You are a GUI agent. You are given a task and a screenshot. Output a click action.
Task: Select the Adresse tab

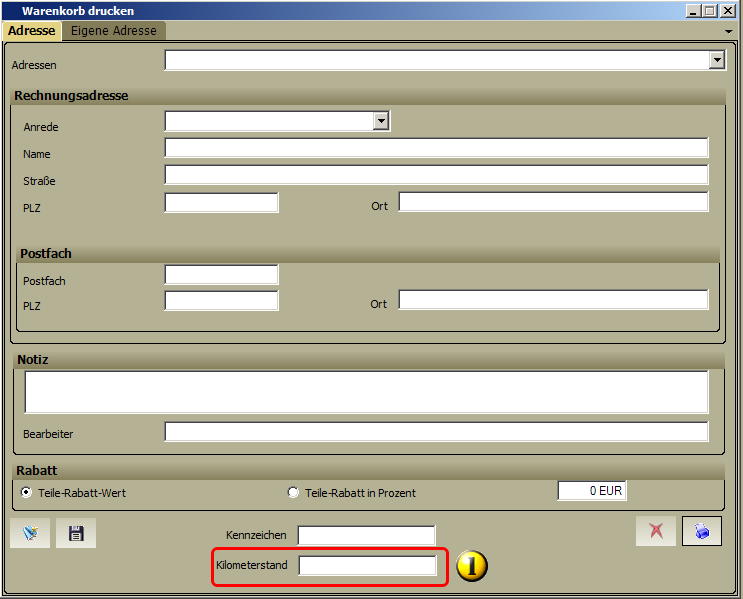32,31
